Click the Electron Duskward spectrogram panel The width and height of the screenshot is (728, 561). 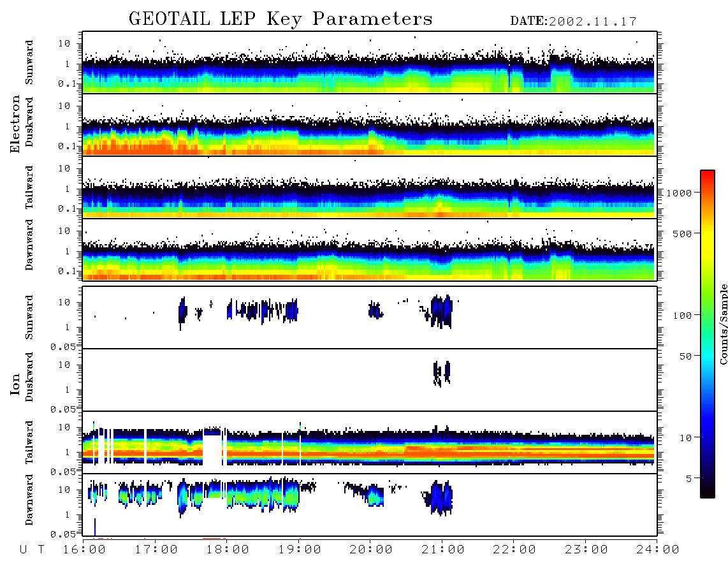tap(370, 124)
